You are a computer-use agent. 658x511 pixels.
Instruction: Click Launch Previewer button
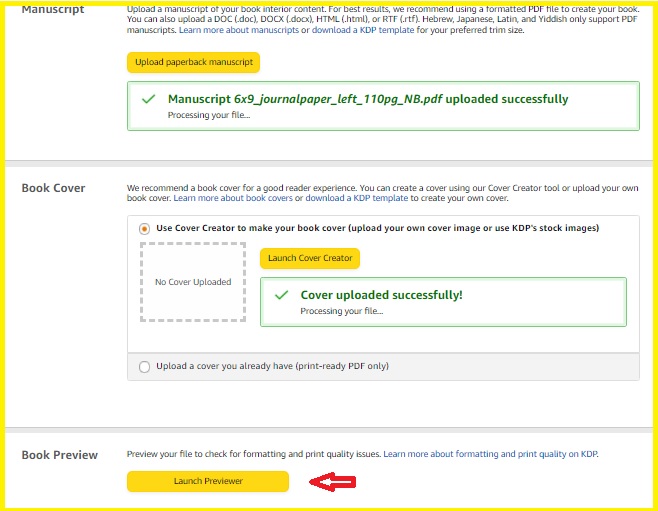pyautogui.click(x=208, y=481)
